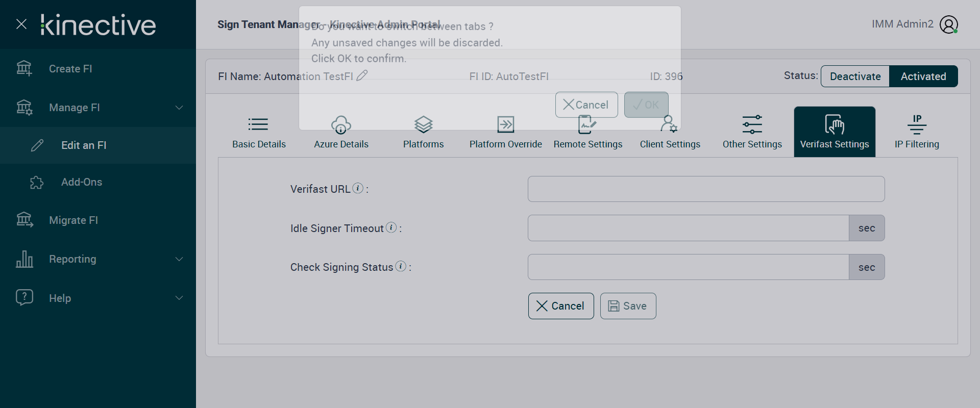Click the Edit an FI pencil icon

[x=37, y=145]
